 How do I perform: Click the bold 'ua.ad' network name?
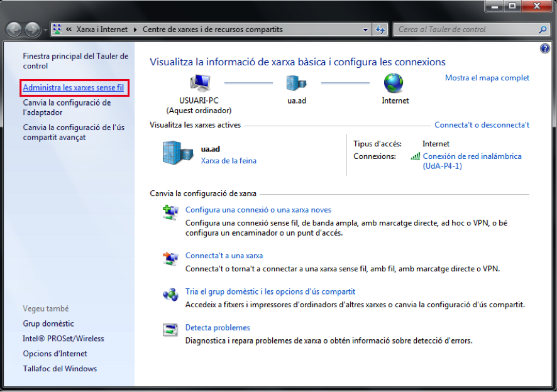pyautogui.click(x=211, y=149)
